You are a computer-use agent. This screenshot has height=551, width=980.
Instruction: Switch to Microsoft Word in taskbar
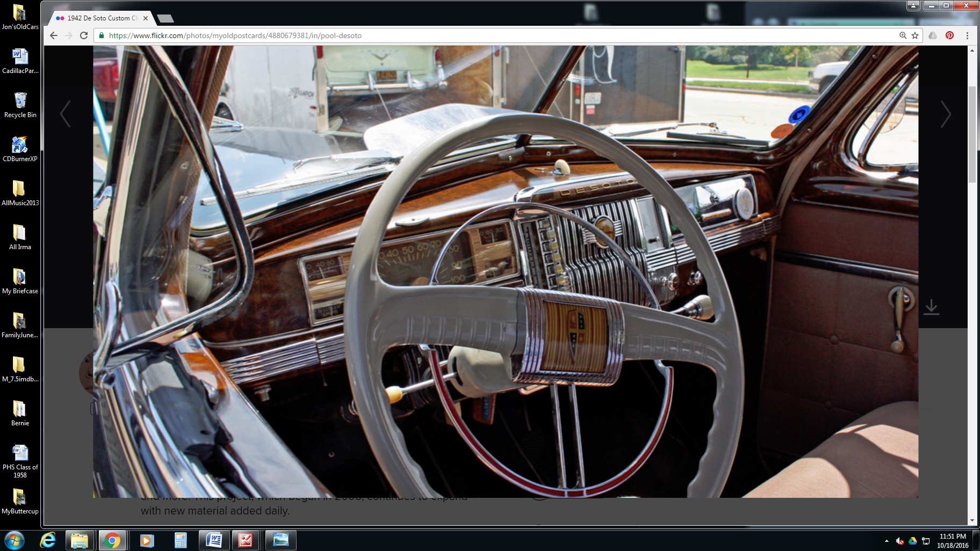(x=214, y=540)
